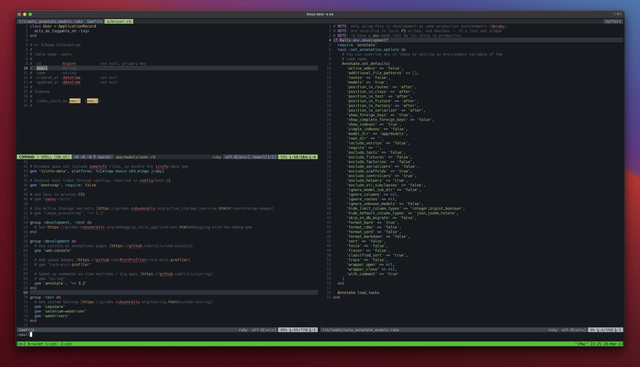Click the master git branch segment
This screenshot has width=640, height=367.
pos(103,157)
